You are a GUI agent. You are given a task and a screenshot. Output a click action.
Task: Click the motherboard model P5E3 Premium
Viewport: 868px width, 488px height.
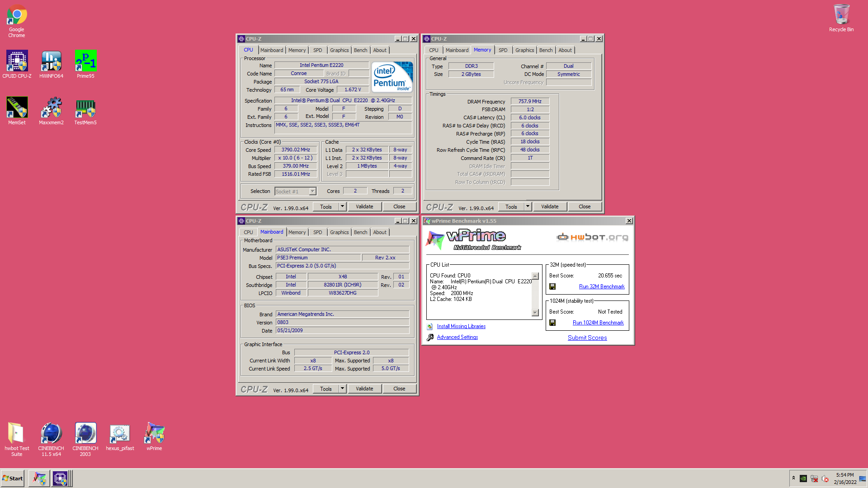[x=318, y=258]
